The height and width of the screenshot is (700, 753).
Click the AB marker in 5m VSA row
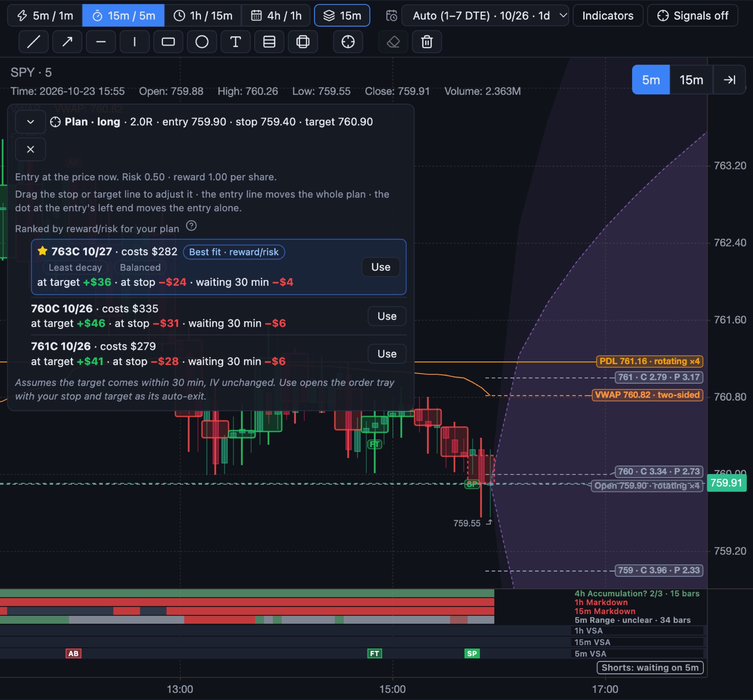tap(73, 653)
